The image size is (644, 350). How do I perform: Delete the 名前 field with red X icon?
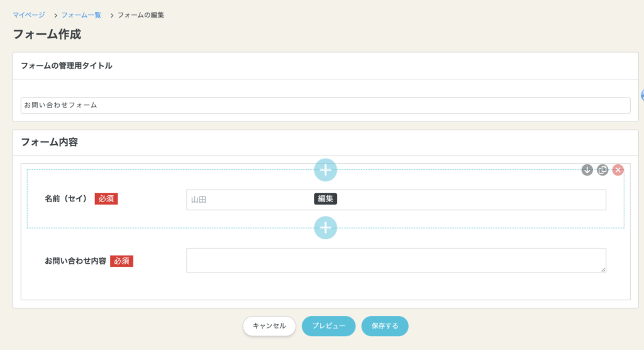(x=618, y=170)
